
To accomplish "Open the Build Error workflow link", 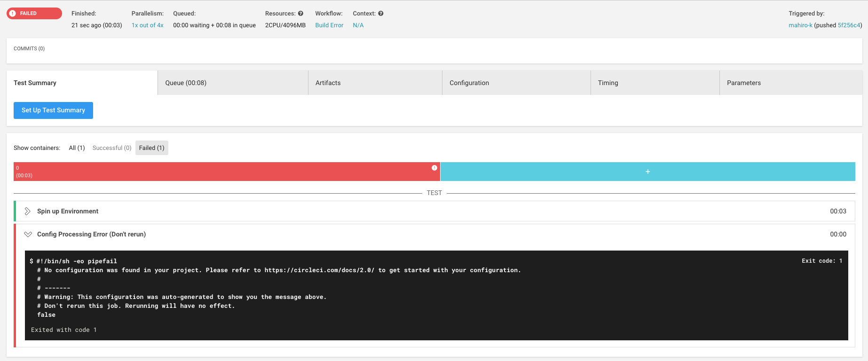I will [x=329, y=25].
